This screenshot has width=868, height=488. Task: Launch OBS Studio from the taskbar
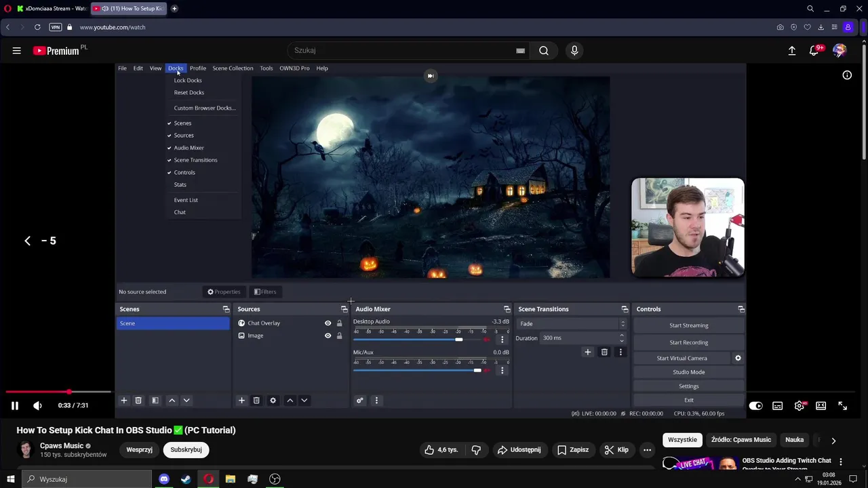click(x=275, y=479)
